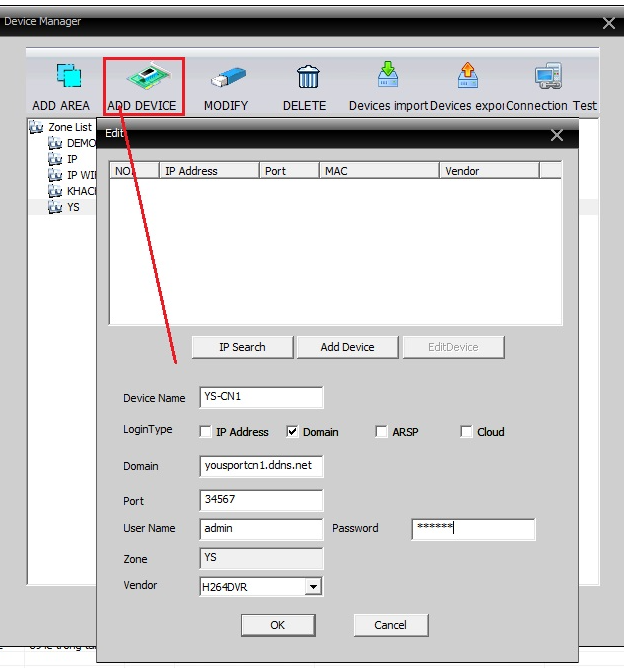Image resolution: width=624 pixels, height=669 pixels.
Task: Confirm with the OK button
Action: tap(278, 625)
